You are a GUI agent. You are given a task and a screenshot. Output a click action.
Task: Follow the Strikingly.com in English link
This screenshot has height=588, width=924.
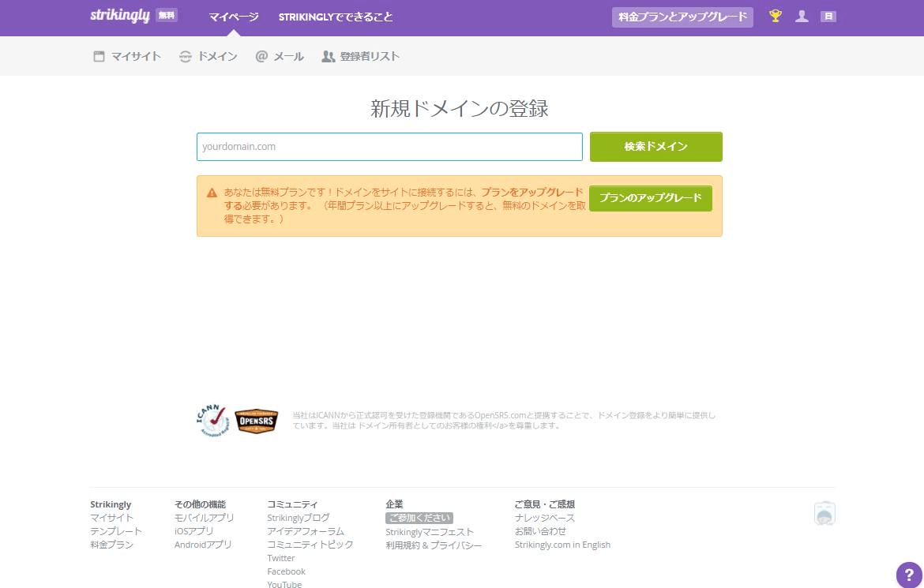562,544
